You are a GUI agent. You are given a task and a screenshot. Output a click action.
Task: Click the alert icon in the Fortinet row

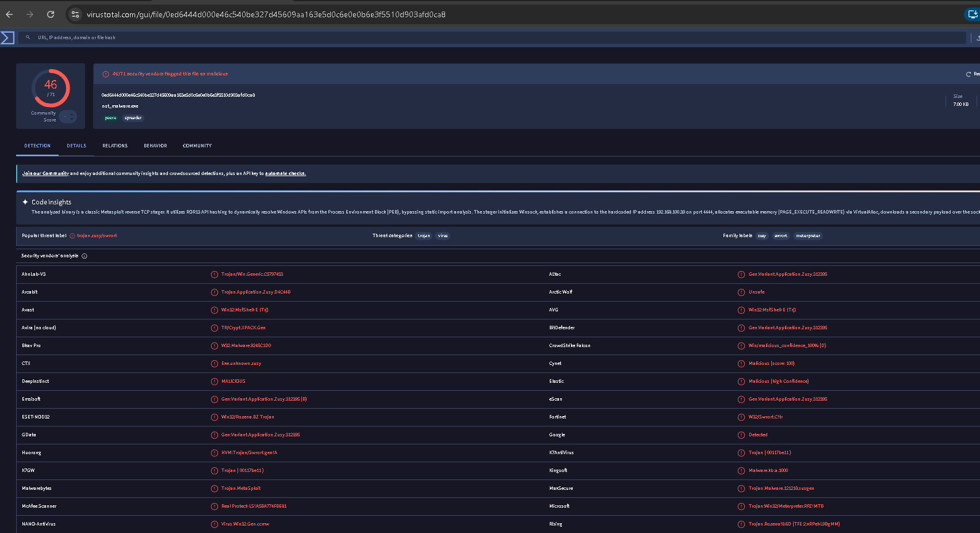741,417
